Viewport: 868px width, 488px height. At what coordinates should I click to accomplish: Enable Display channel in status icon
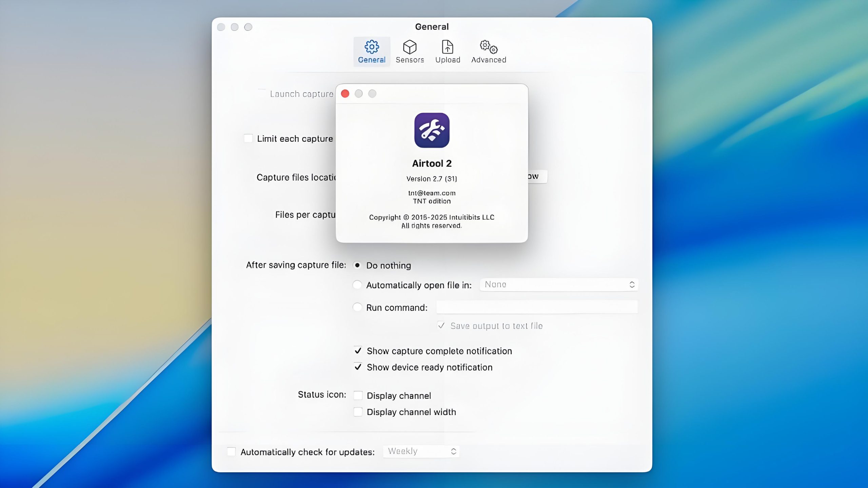coord(358,395)
